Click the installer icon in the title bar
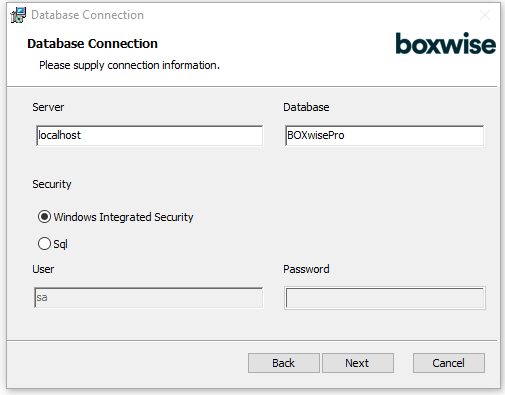The width and height of the screenshot is (505, 395). tap(18, 15)
